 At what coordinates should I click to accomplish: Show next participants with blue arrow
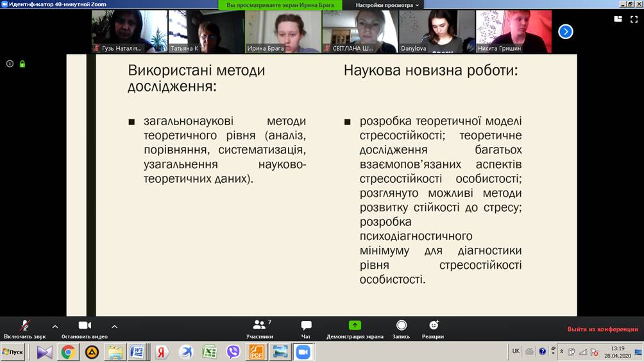tap(565, 31)
